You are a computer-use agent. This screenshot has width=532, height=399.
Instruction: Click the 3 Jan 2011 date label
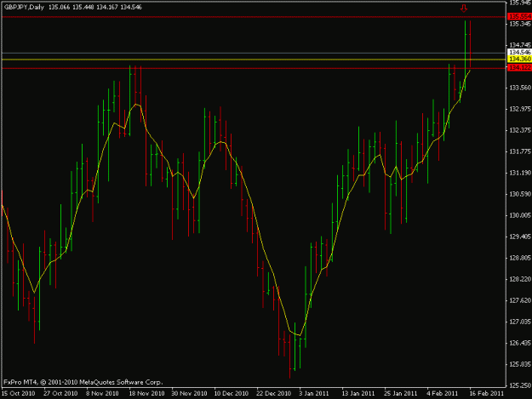[313, 394]
